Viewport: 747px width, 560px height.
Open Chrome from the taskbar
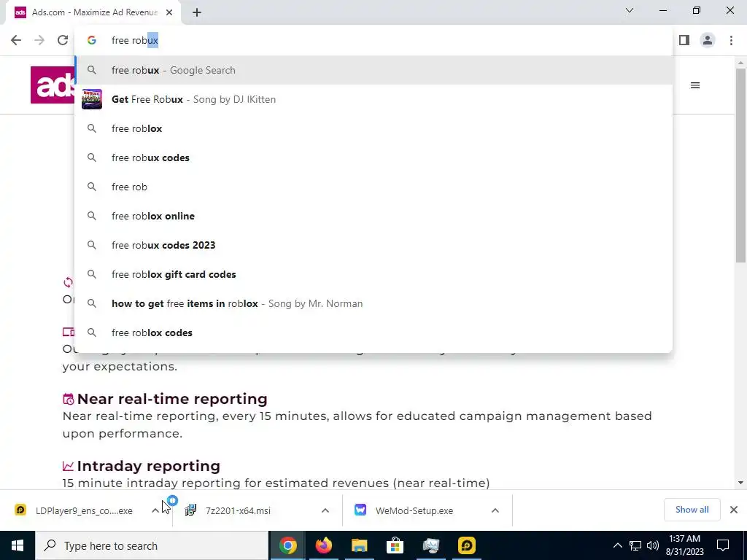(287, 545)
